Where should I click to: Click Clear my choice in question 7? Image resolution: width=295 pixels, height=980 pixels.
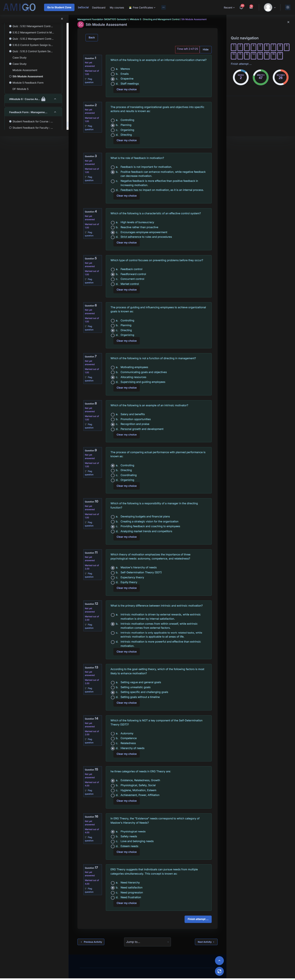127,388
